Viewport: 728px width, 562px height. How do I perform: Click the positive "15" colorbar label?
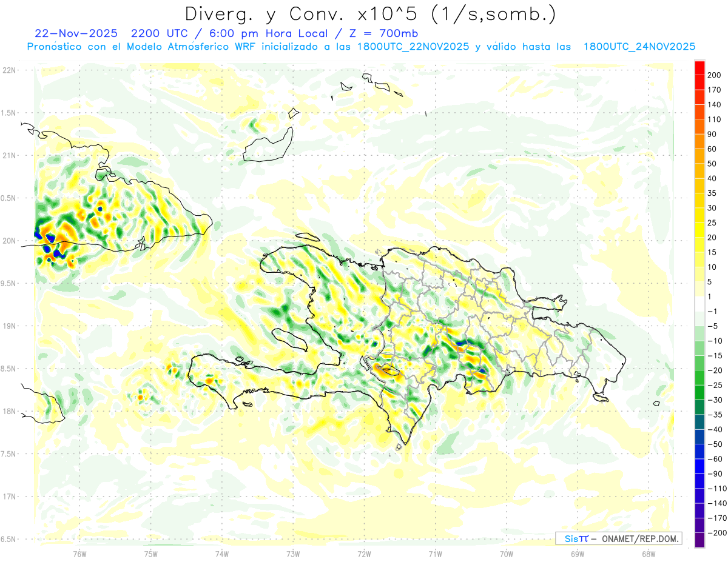(713, 253)
